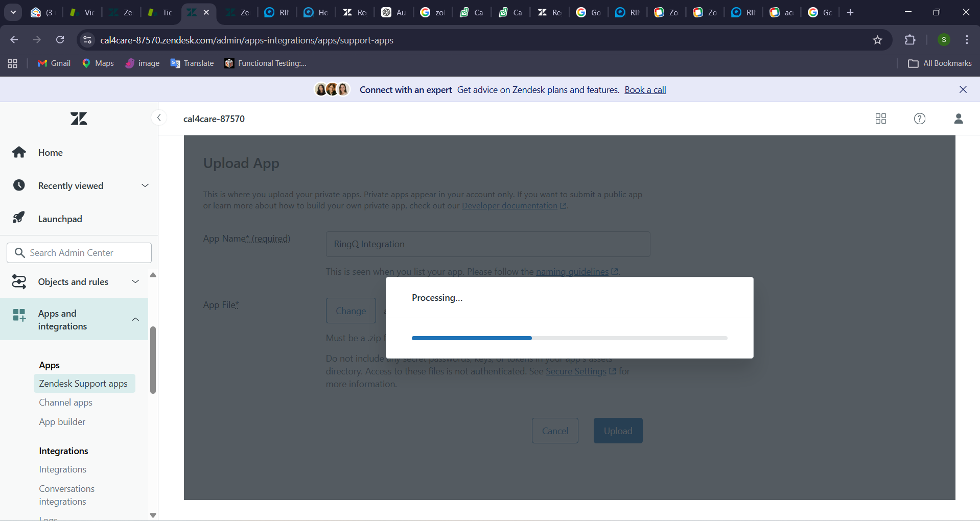The height and width of the screenshot is (521, 980).
Task: Switch to the "Au" browser tab
Action: [x=394, y=12]
